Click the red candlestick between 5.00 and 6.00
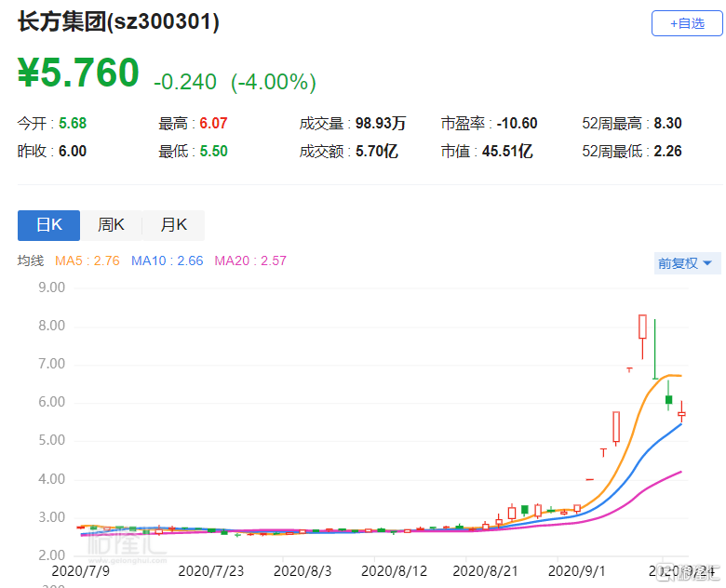The image size is (726, 588). (x=616, y=427)
